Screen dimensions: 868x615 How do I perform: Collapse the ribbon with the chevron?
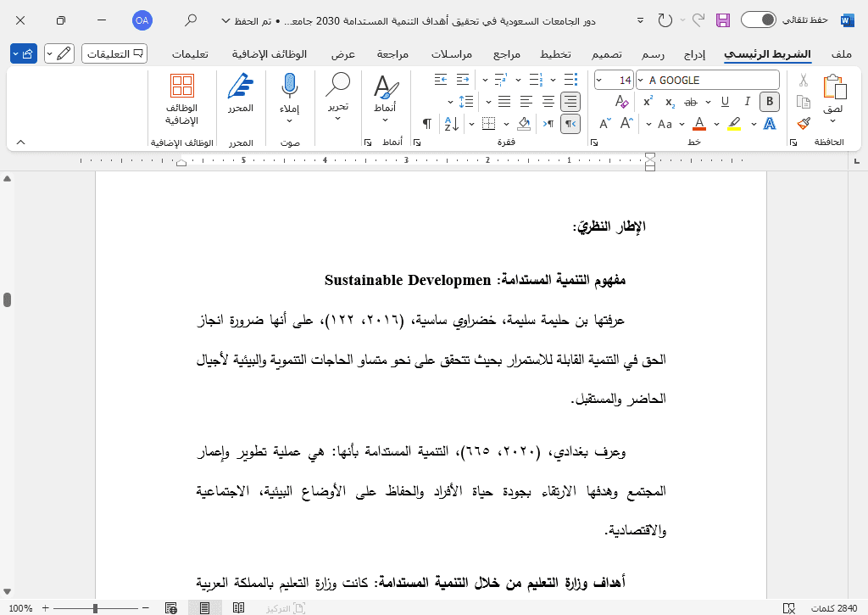click(20, 143)
